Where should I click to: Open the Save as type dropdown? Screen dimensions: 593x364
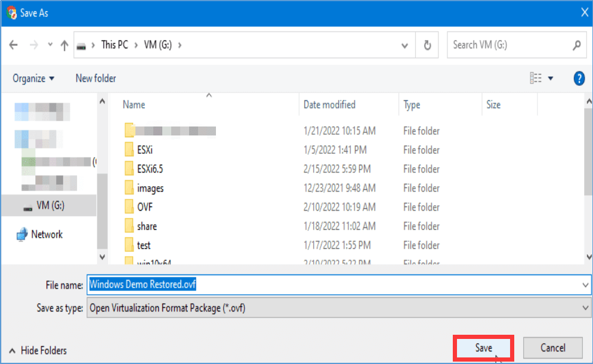point(339,308)
